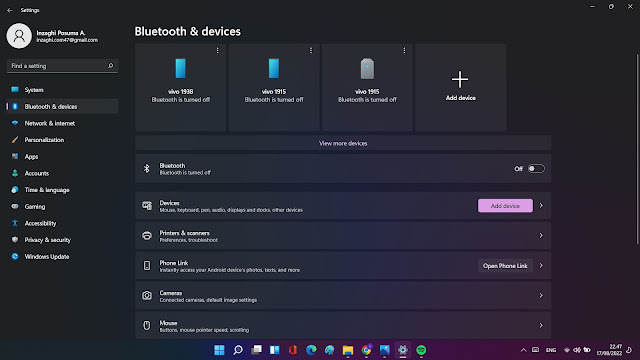Open Privacy & security in sidebar
Screen dimensions: 640x360
pyautogui.click(x=62, y=240)
